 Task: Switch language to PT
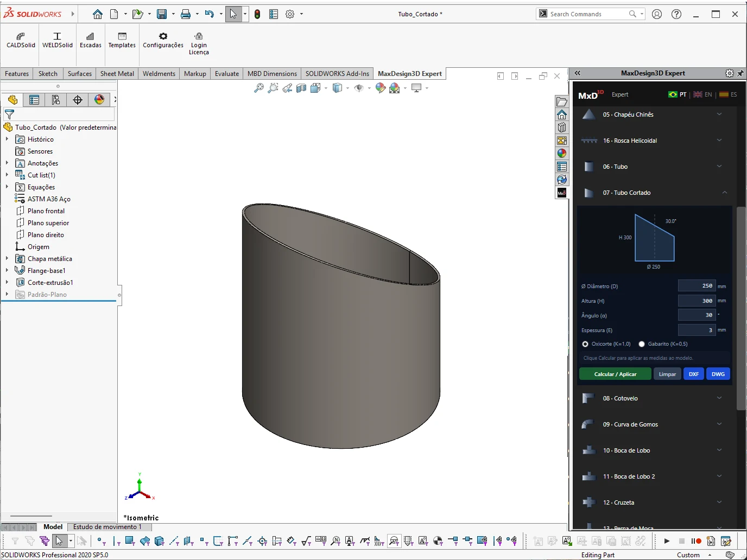tap(678, 94)
